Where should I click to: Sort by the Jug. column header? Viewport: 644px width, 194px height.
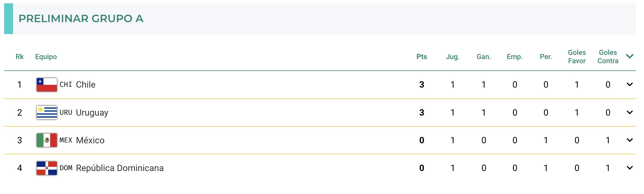tap(453, 57)
